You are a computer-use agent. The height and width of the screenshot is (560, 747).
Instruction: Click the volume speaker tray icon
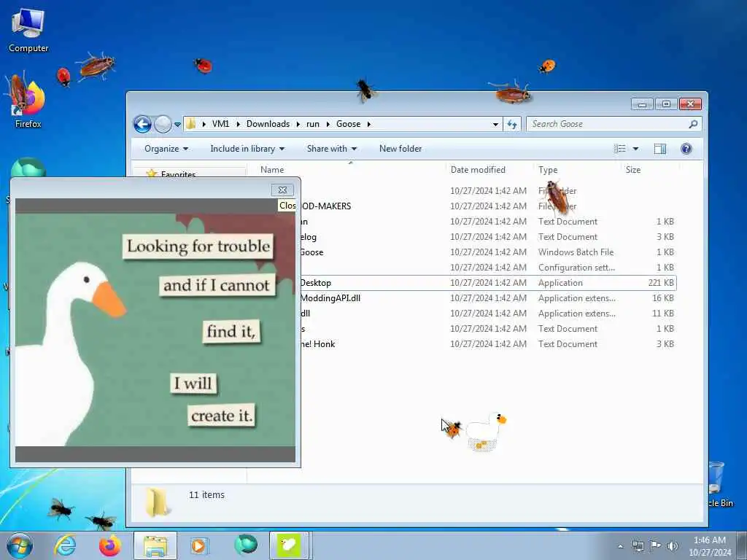coord(673,546)
